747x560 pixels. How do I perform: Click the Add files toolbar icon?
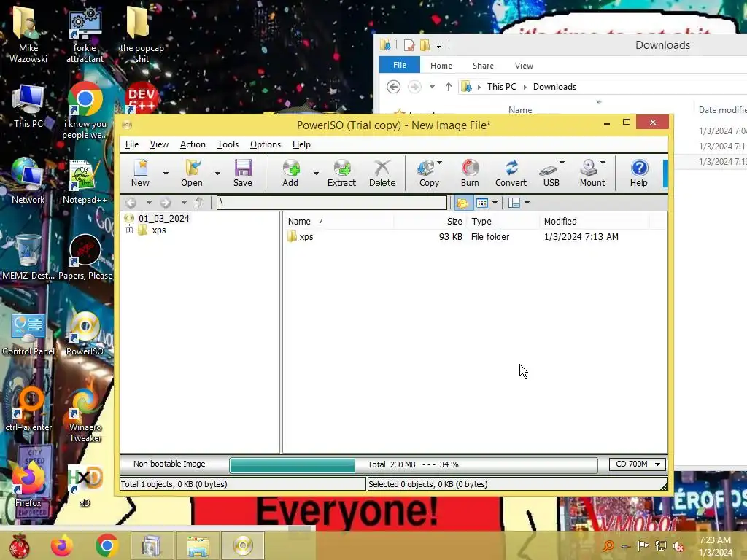290,173
